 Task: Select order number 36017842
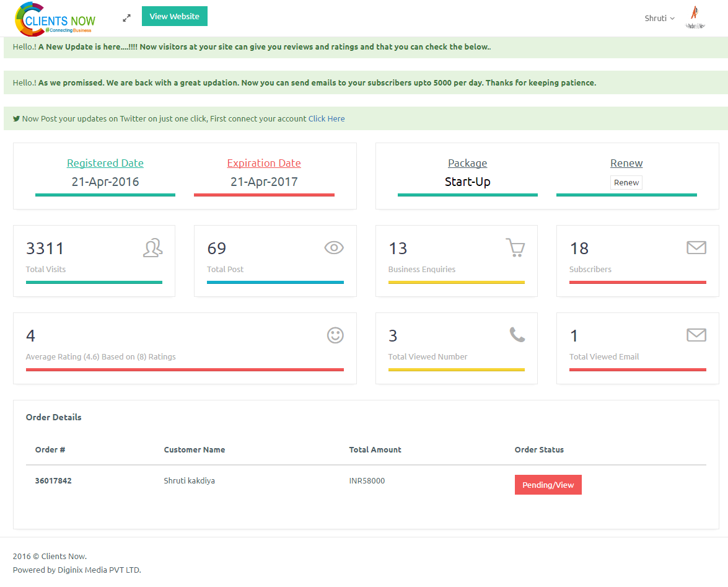[53, 480]
